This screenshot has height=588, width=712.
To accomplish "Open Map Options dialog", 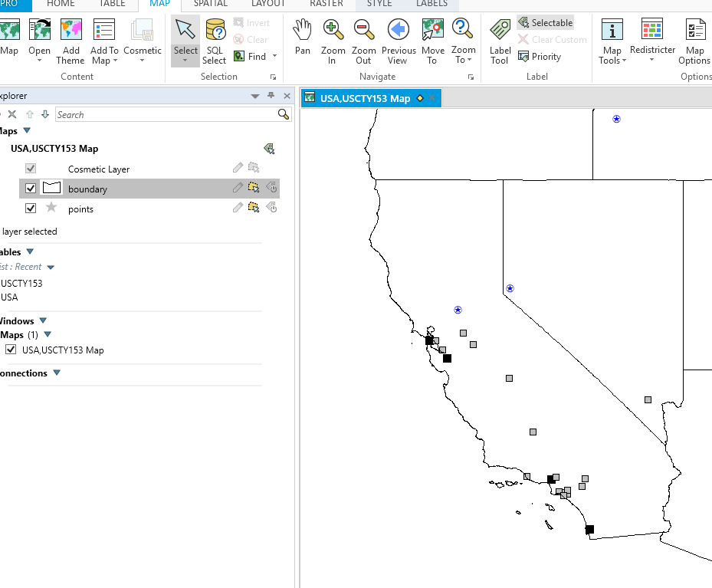I will point(694,31).
